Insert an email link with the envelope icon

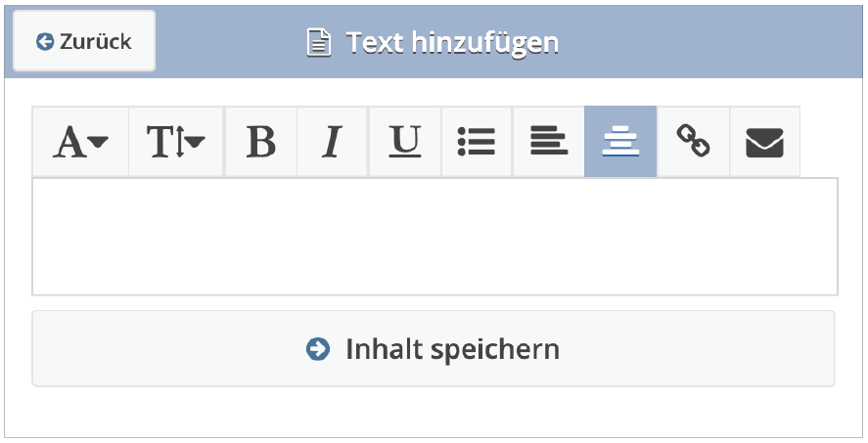point(765,143)
